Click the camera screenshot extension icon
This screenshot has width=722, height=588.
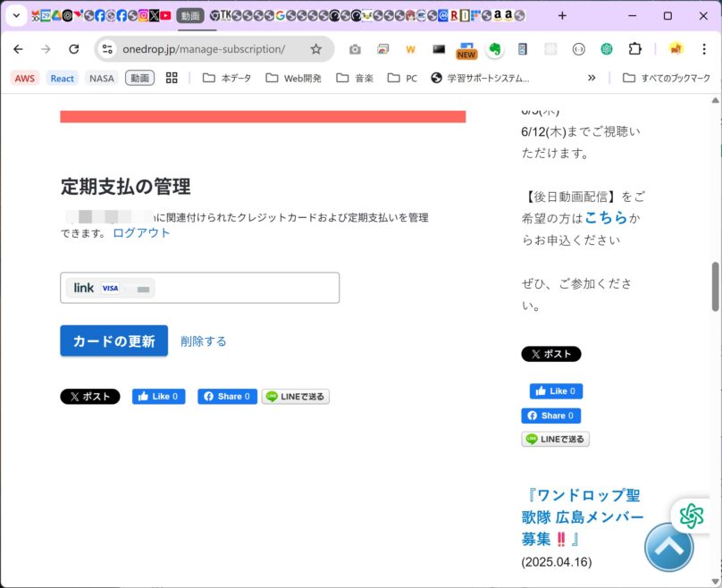pyautogui.click(x=355, y=49)
